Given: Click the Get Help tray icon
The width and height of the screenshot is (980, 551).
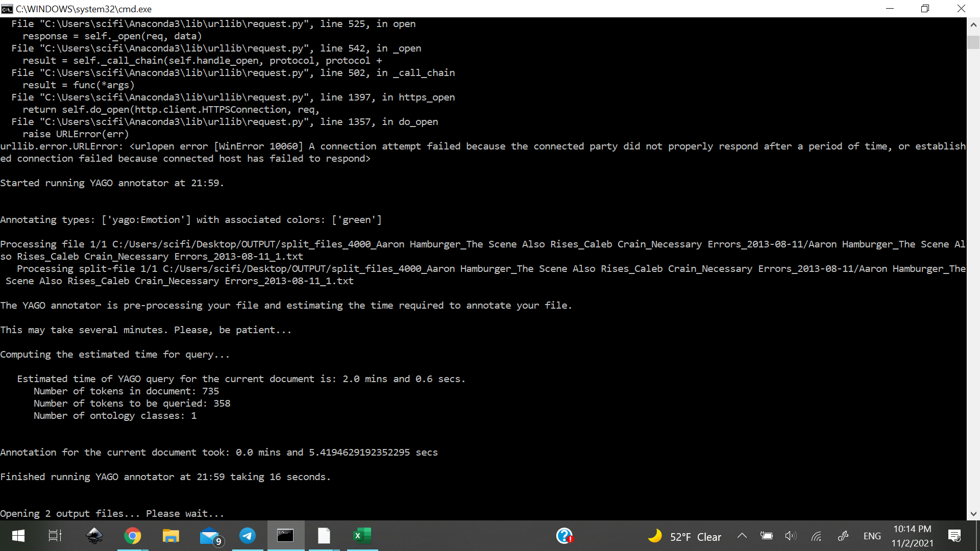Looking at the screenshot, I should click(565, 536).
